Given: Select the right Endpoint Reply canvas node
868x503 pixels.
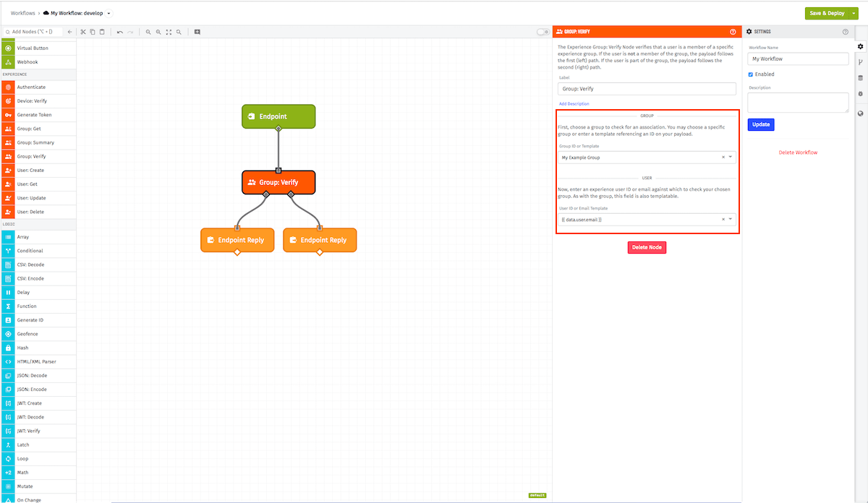Looking at the screenshot, I should point(320,240).
